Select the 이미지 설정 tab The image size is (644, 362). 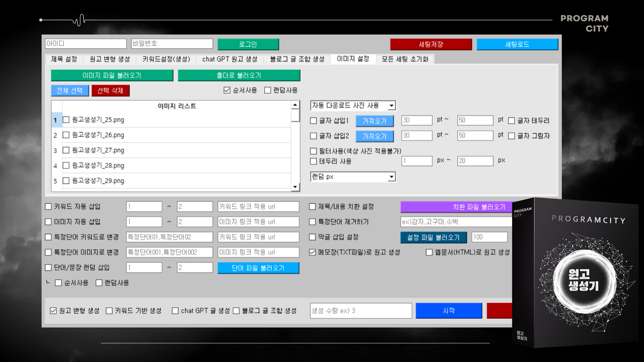(353, 59)
